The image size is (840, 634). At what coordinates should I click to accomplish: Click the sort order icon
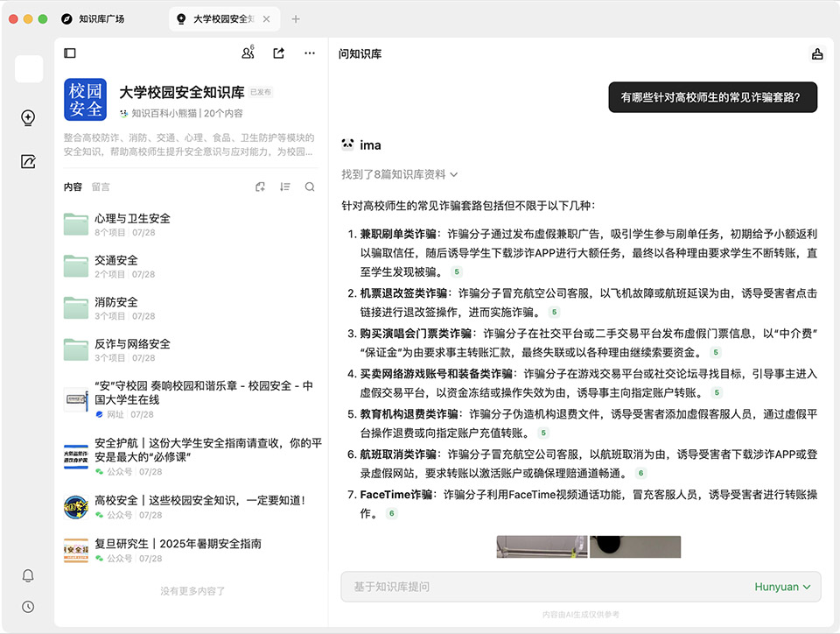285,187
